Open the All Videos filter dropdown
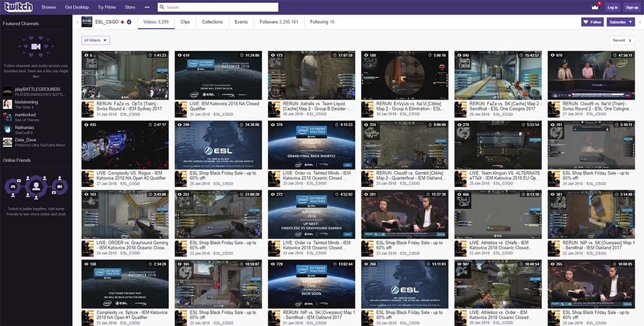644x326 pixels. (95, 40)
